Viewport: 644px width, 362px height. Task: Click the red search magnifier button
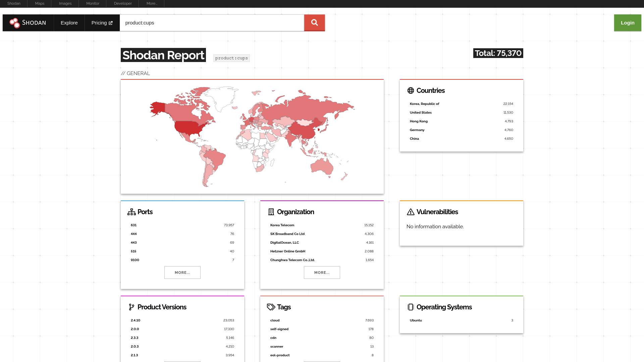tap(314, 23)
